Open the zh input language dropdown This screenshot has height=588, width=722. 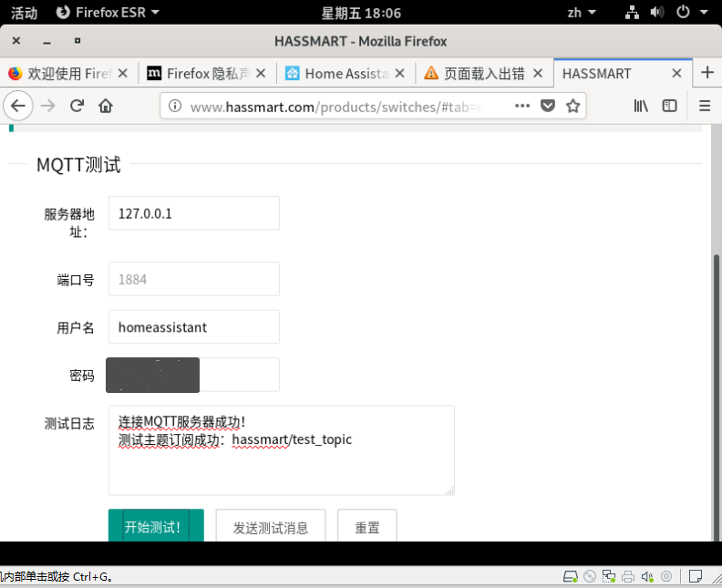pos(582,13)
